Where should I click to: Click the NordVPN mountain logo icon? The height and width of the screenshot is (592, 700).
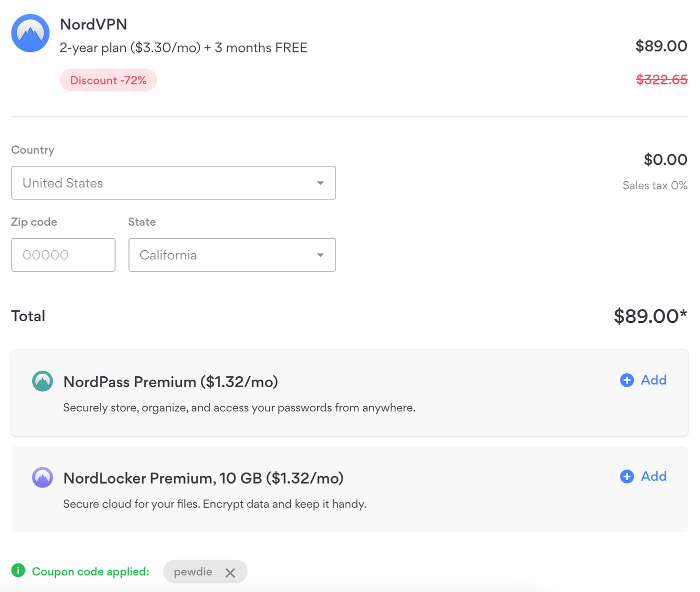[x=30, y=33]
